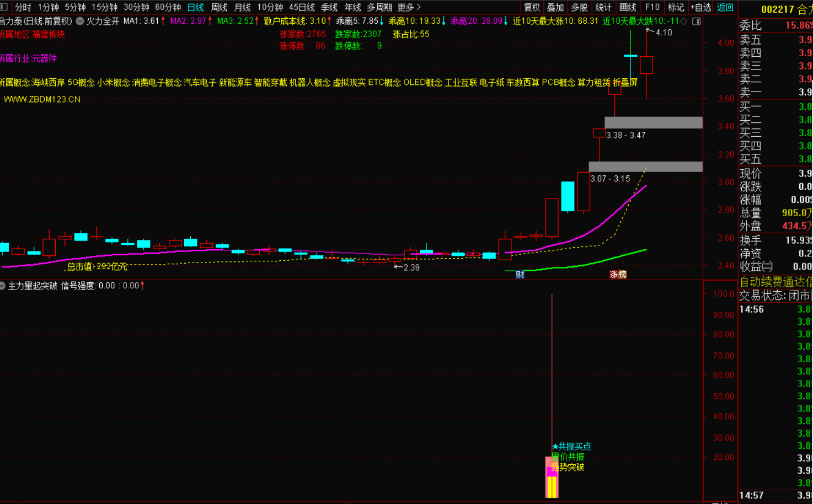Add stock via +自选 button
813x504 pixels.
(x=700, y=7)
